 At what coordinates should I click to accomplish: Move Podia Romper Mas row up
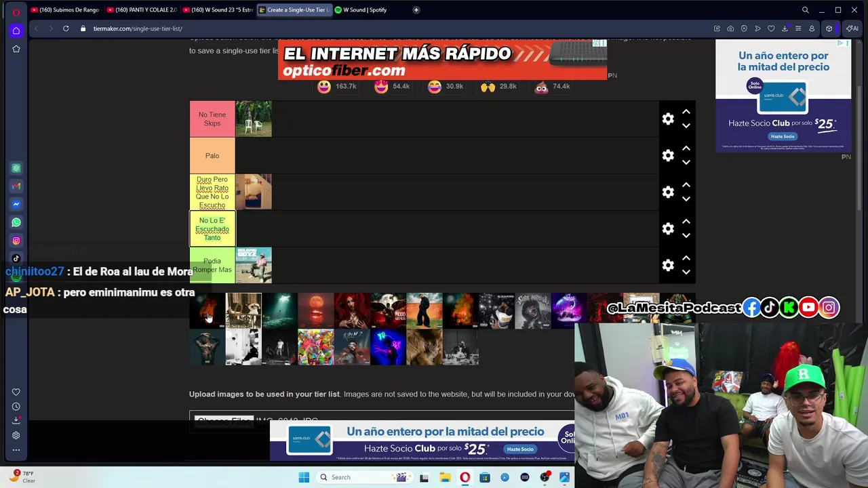(x=686, y=258)
